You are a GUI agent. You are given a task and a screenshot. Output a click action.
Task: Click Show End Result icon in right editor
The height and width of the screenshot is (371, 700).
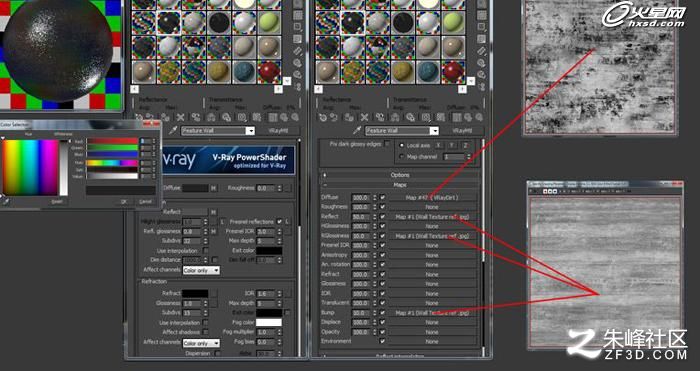point(456,117)
